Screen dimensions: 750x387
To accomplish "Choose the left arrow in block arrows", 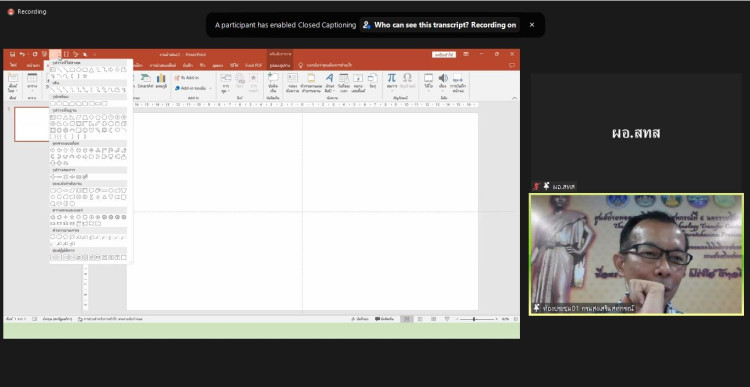I will [x=59, y=150].
